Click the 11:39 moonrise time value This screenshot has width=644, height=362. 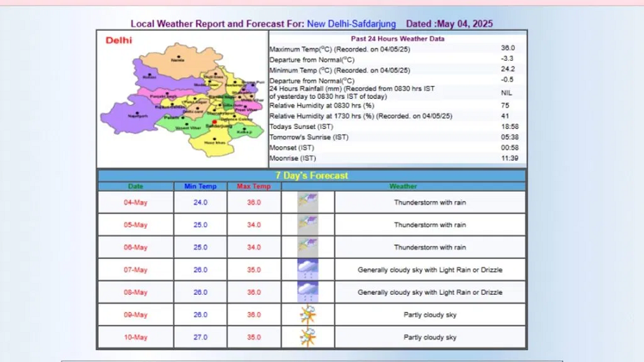click(x=510, y=158)
